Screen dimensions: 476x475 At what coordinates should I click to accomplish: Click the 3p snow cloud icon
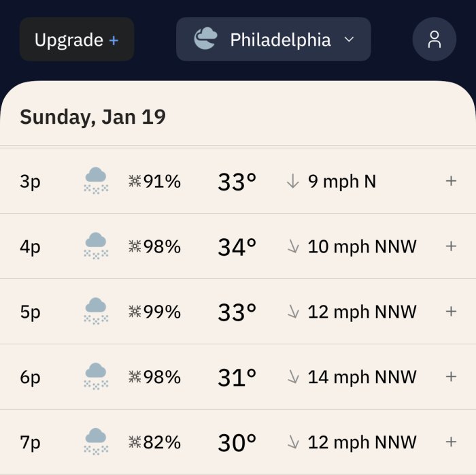click(96, 180)
